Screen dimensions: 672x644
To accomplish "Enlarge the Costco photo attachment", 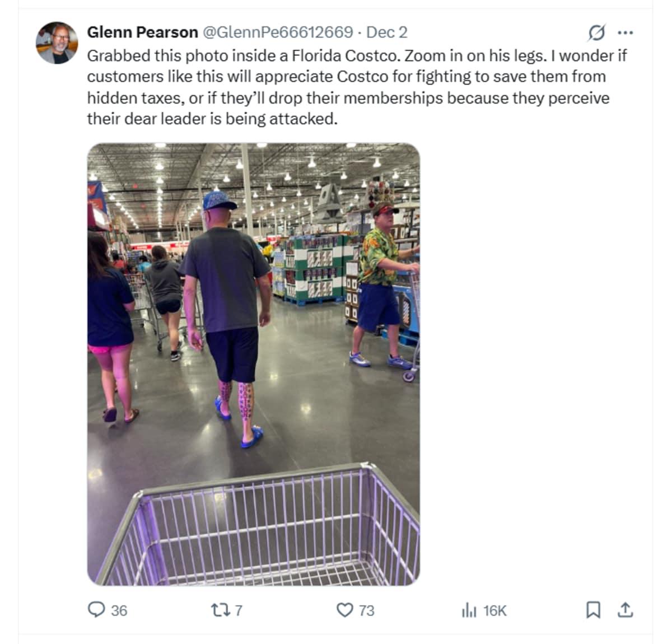I will point(254,365).
